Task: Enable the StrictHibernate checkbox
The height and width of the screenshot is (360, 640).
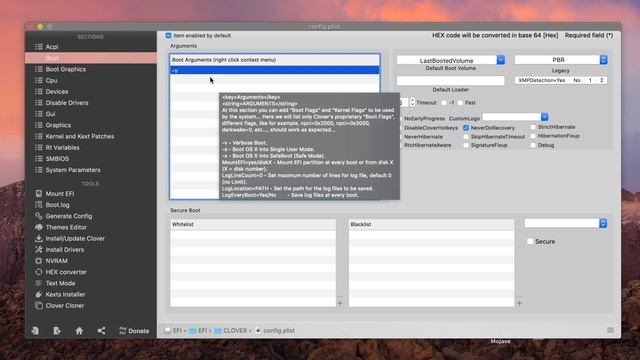Action: point(533,127)
